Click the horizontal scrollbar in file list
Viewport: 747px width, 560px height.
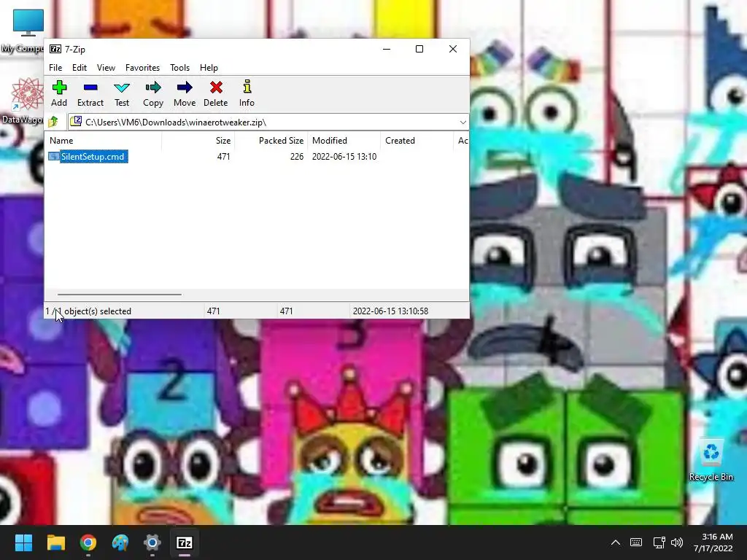pyautogui.click(x=119, y=295)
